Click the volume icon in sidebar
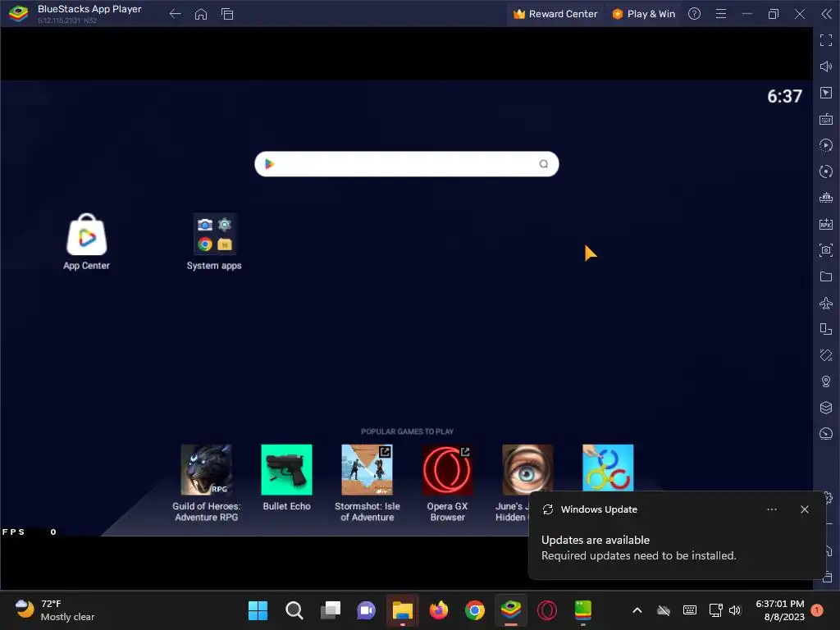 pyautogui.click(x=826, y=66)
